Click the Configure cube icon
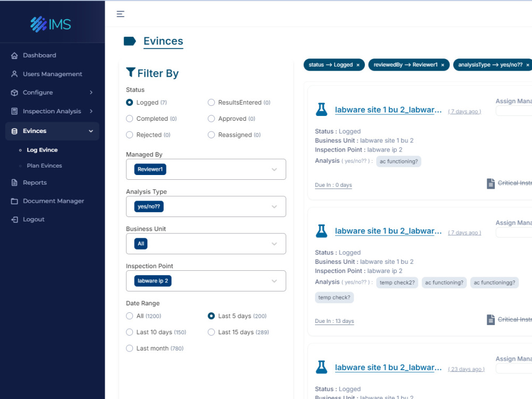The width and height of the screenshot is (532, 399). 14,93
